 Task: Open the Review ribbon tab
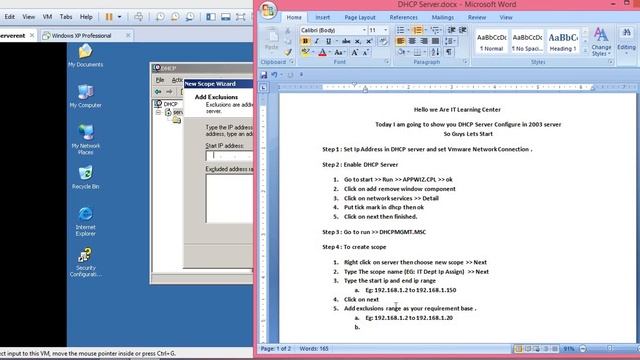pyautogui.click(x=477, y=18)
